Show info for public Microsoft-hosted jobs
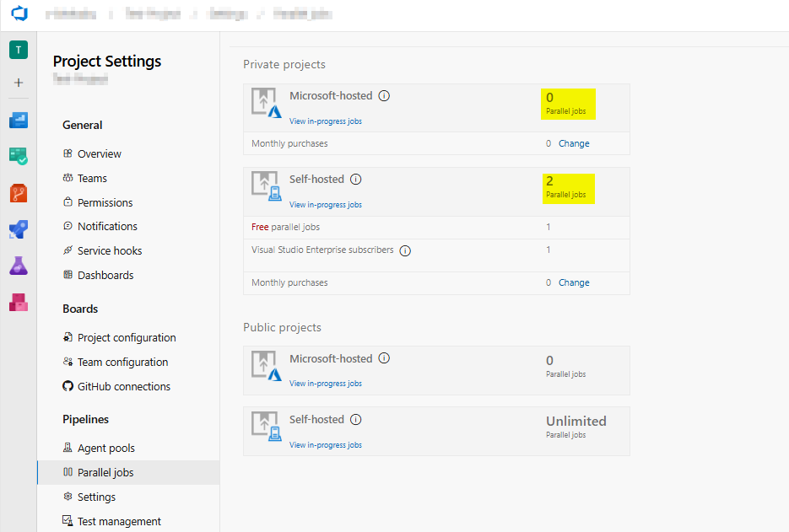 tap(384, 358)
